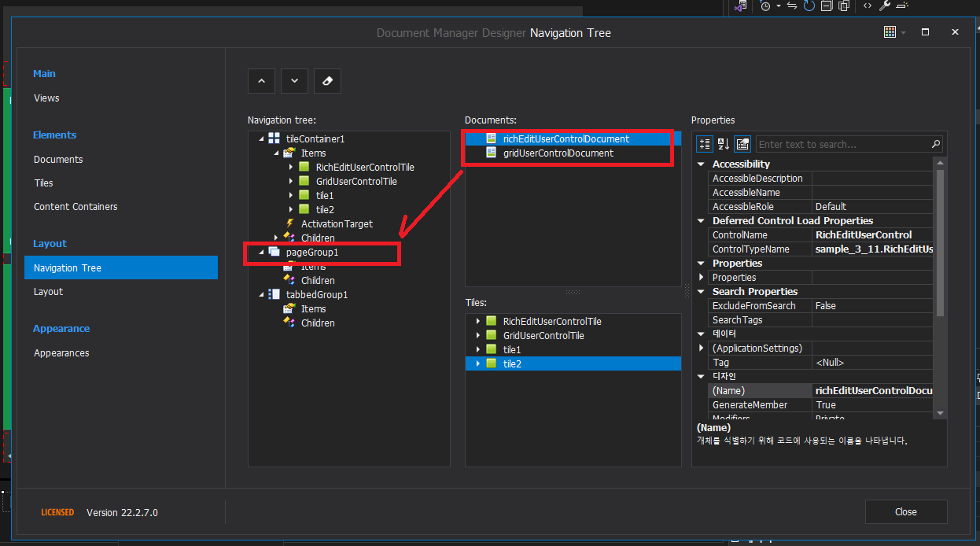Click the pageGroup1 stacked pages icon

274,252
